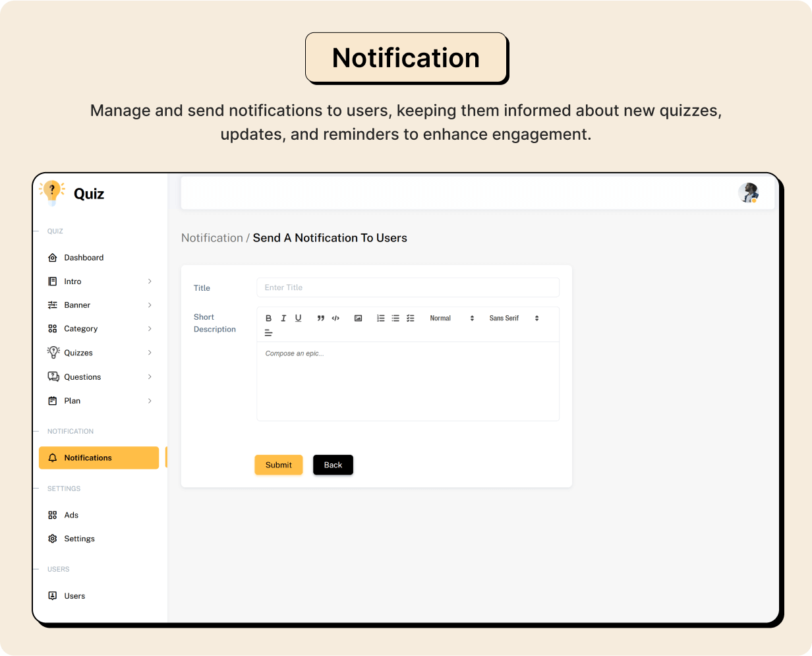The image size is (812, 656).
Task: Open the Normal heading size dropdown
Action: (x=451, y=318)
